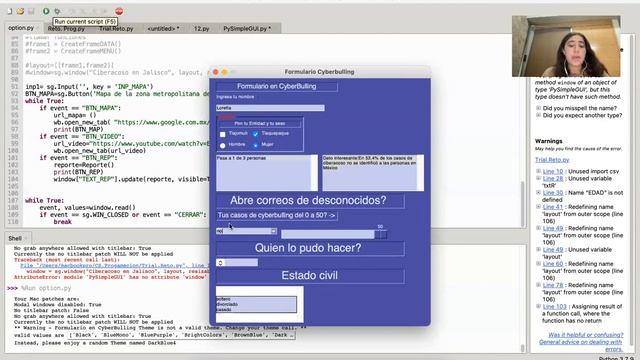Select the Hombre radio button
Viewport: 640px width, 360px height.
pyautogui.click(x=222, y=145)
